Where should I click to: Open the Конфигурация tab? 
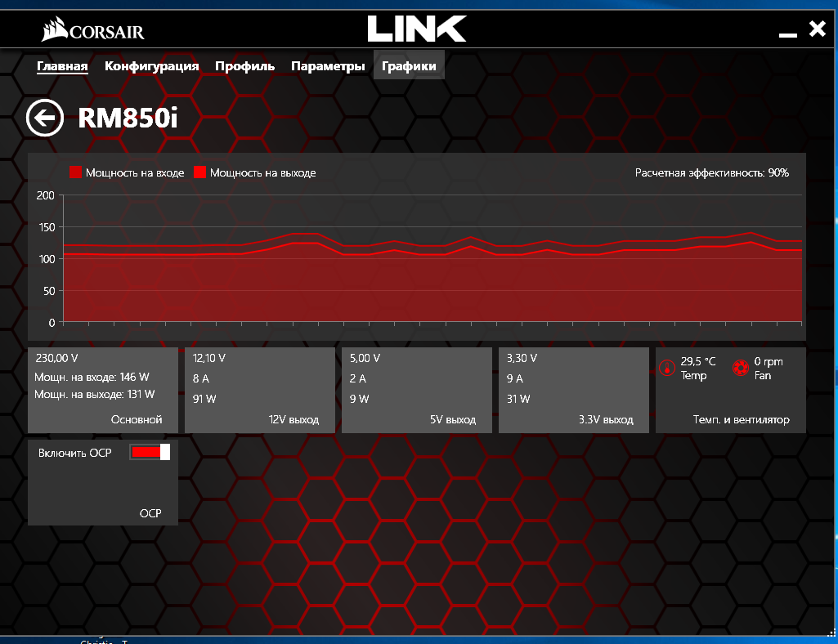152,66
